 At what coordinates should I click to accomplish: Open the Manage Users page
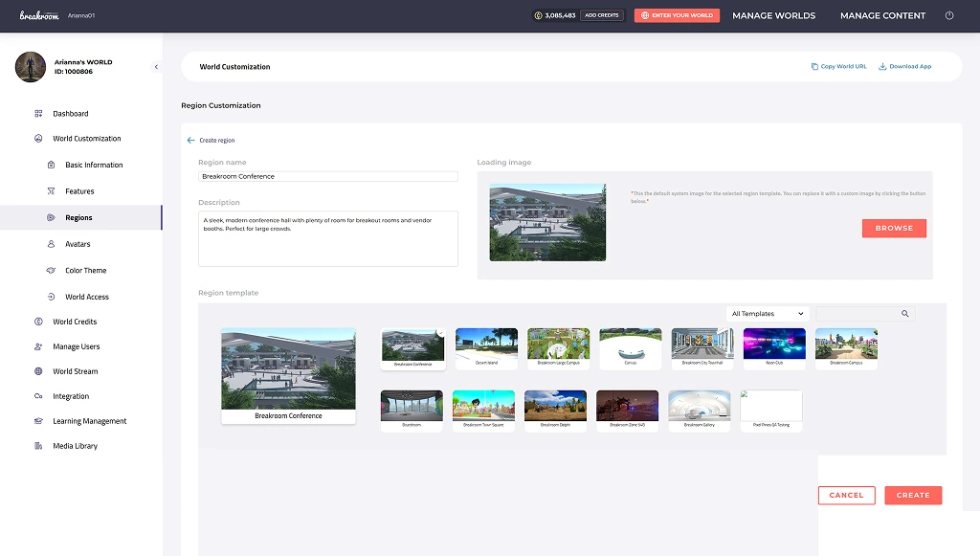click(x=76, y=346)
